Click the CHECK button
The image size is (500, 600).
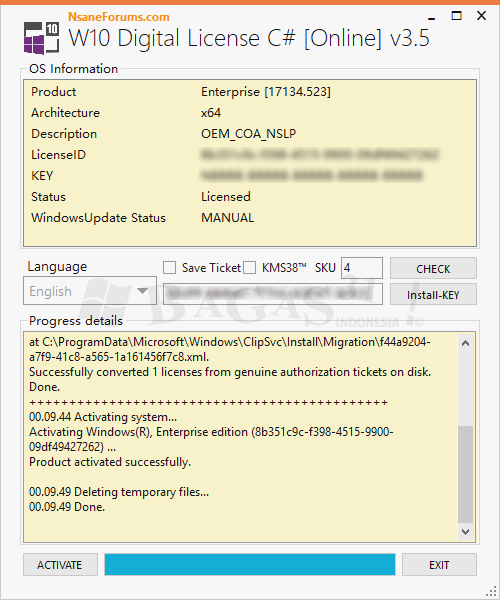(x=433, y=268)
